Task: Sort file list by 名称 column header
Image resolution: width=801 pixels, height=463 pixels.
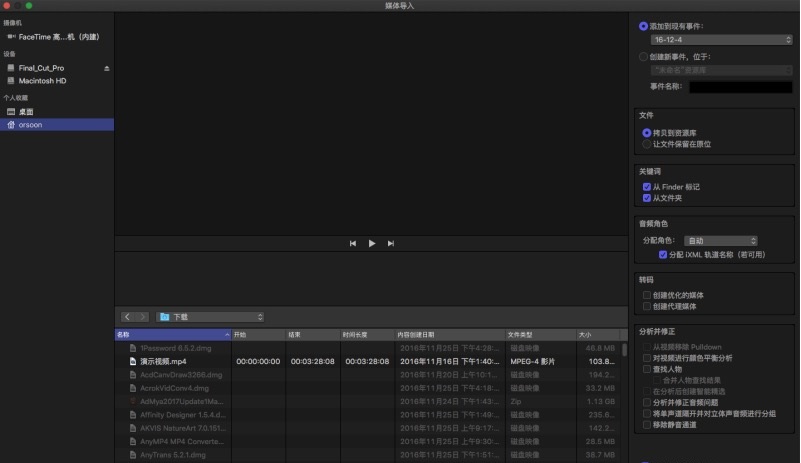Action: click(x=172, y=334)
